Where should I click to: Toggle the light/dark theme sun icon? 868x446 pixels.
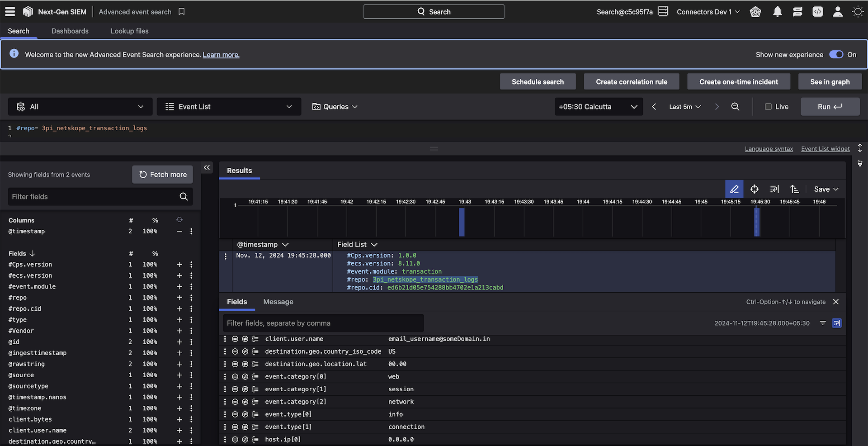[x=858, y=12]
